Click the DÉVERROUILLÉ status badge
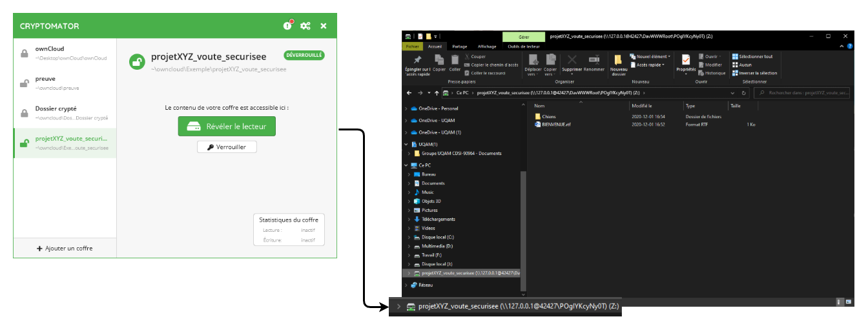Screen dimensions: 868x330 pyautogui.click(x=304, y=56)
